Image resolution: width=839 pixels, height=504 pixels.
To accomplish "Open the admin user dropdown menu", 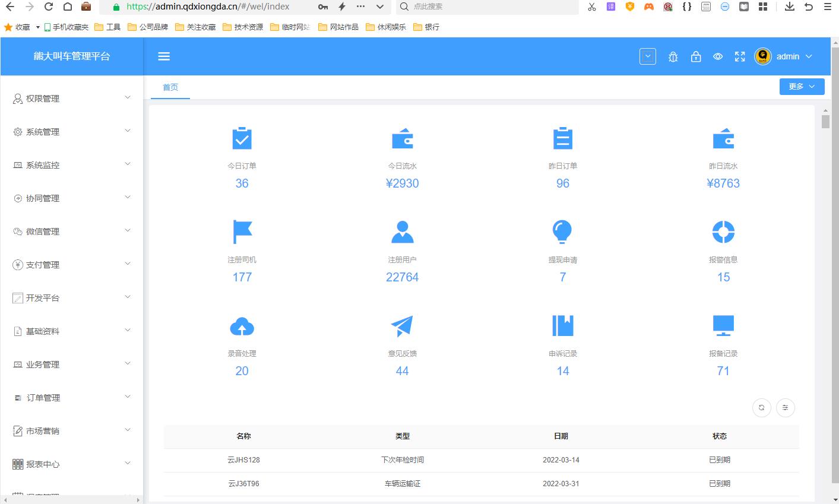I will (795, 56).
